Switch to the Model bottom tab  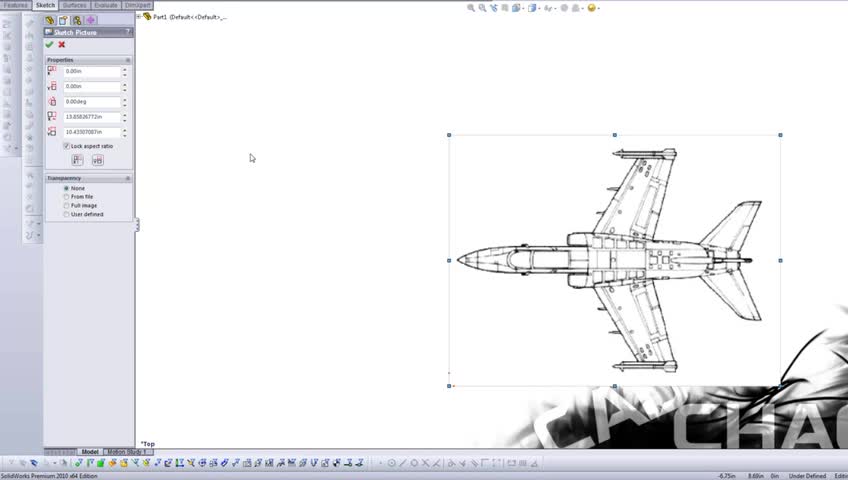click(x=90, y=452)
